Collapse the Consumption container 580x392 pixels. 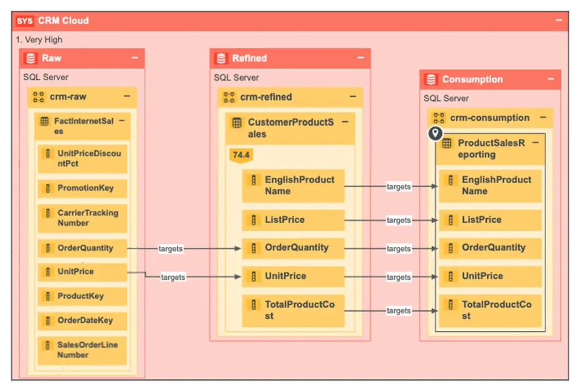click(x=552, y=79)
